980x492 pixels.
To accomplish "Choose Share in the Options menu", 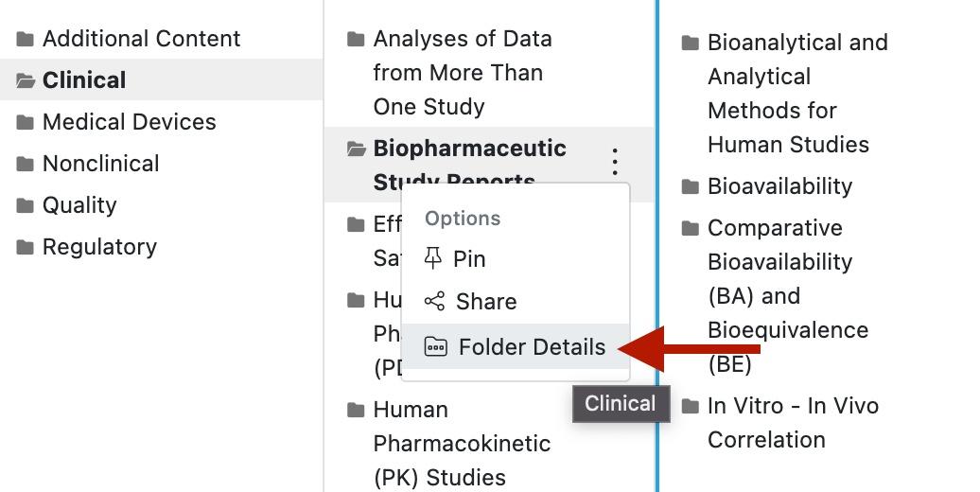I will click(486, 301).
